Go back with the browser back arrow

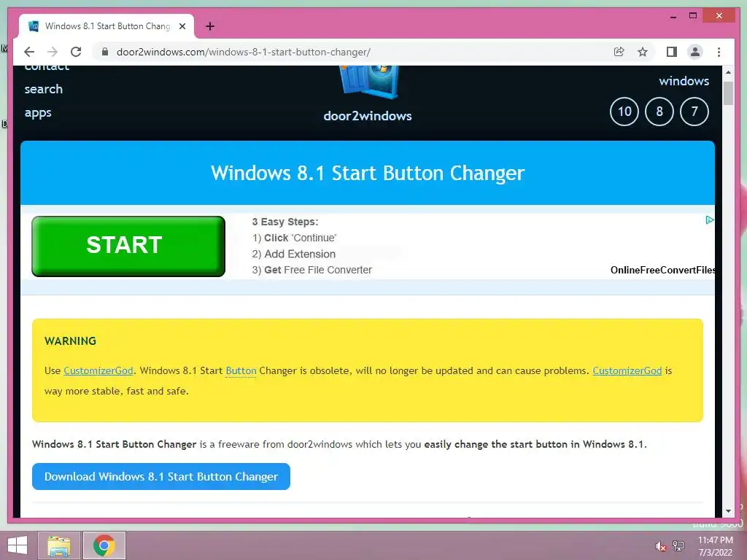[x=29, y=52]
